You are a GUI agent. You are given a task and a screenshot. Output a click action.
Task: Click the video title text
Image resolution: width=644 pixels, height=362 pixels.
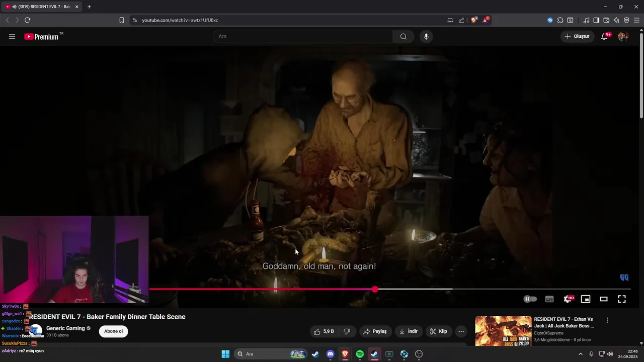[x=107, y=317]
